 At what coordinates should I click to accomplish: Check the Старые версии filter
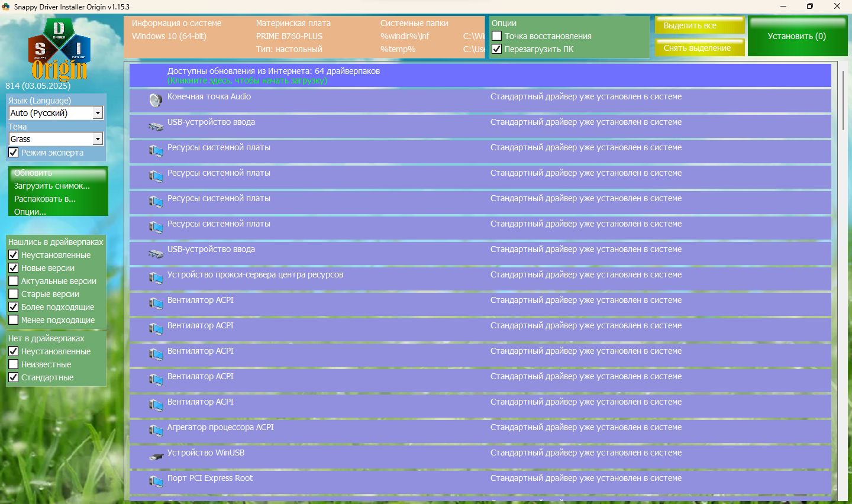pyautogui.click(x=14, y=294)
